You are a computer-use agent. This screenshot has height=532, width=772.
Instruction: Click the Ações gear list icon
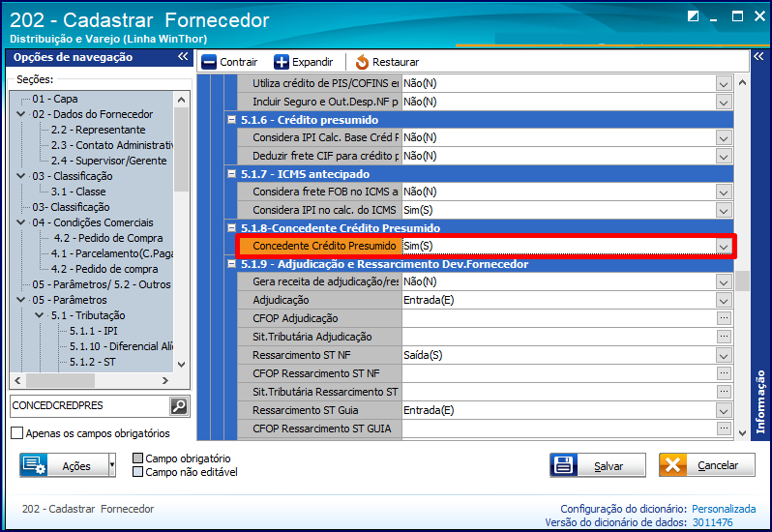point(34,465)
